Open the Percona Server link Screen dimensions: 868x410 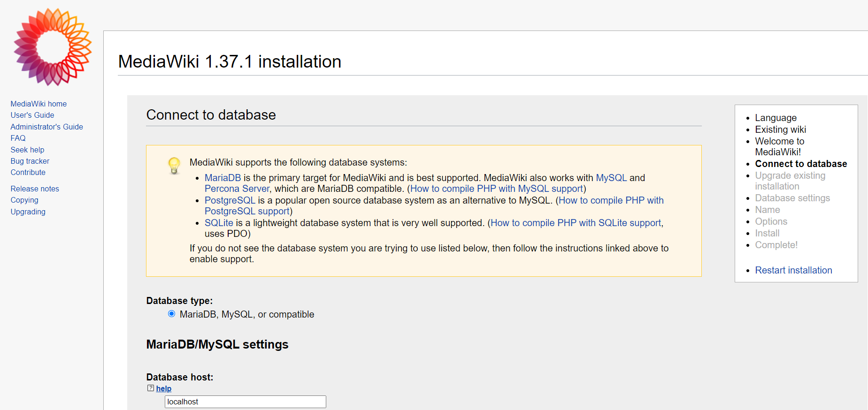click(x=237, y=189)
